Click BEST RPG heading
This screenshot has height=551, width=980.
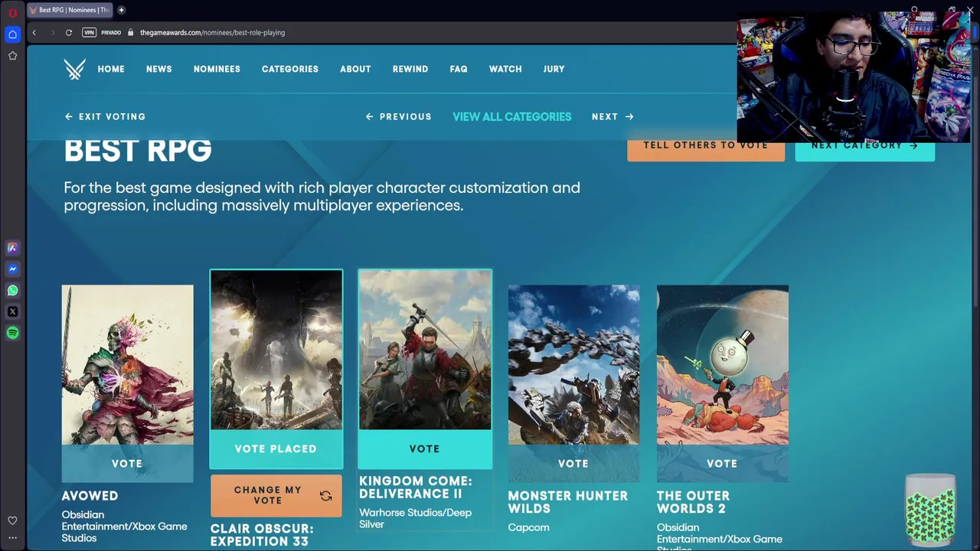[x=138, y=151]
